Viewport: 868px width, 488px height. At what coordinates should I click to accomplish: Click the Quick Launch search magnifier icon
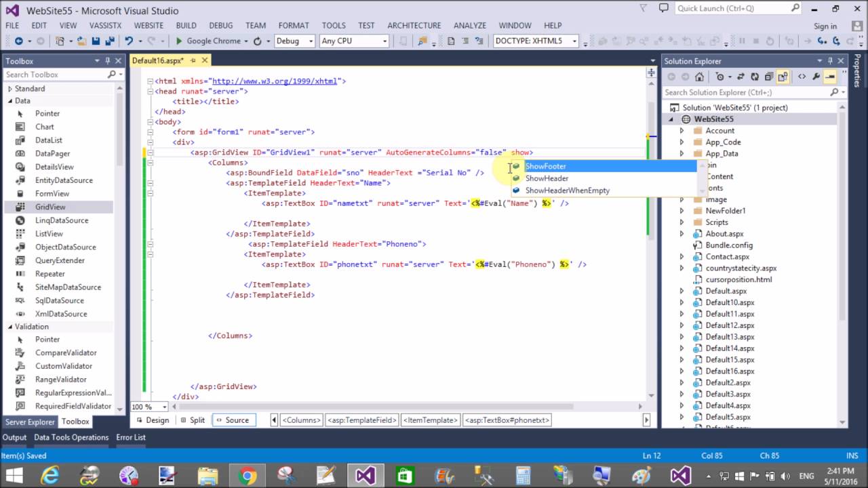pyautogui.click(x=796, y=8)
